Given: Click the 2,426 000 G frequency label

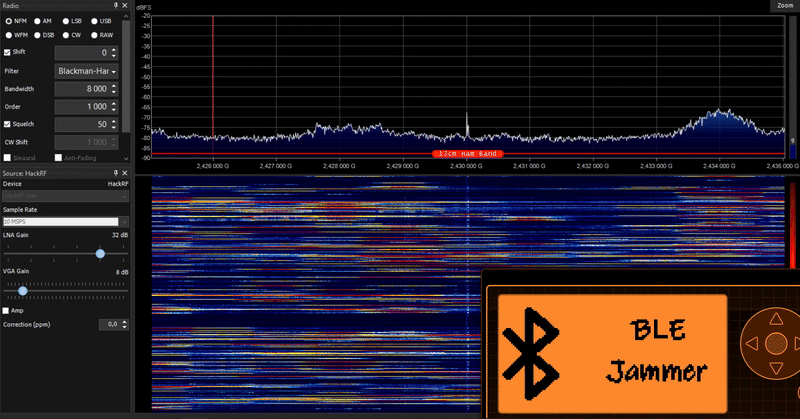Looking at the screenshot, I should click(212, 166).
